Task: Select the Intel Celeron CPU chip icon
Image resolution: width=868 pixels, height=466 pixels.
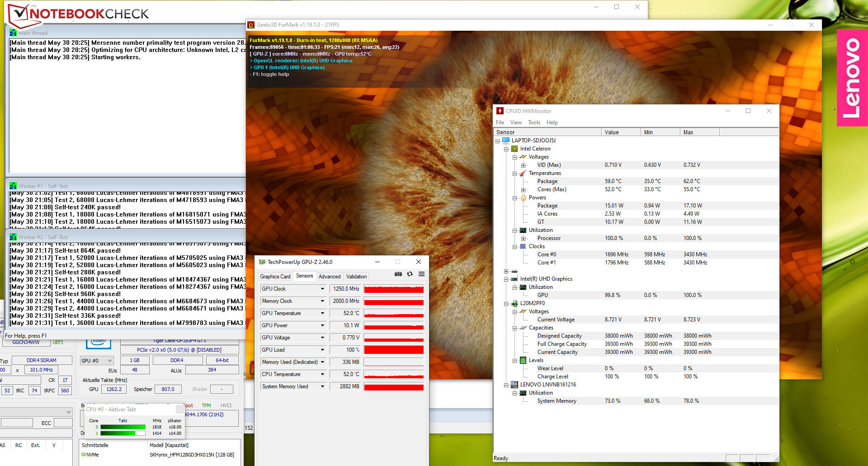Action: click(x=514, y=149)
